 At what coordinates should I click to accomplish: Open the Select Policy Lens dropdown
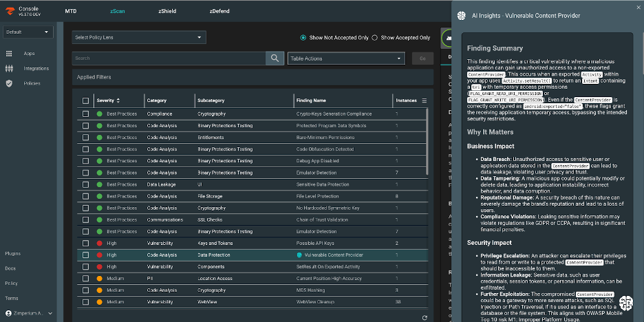pyautogui.click(x=138, y=38)
